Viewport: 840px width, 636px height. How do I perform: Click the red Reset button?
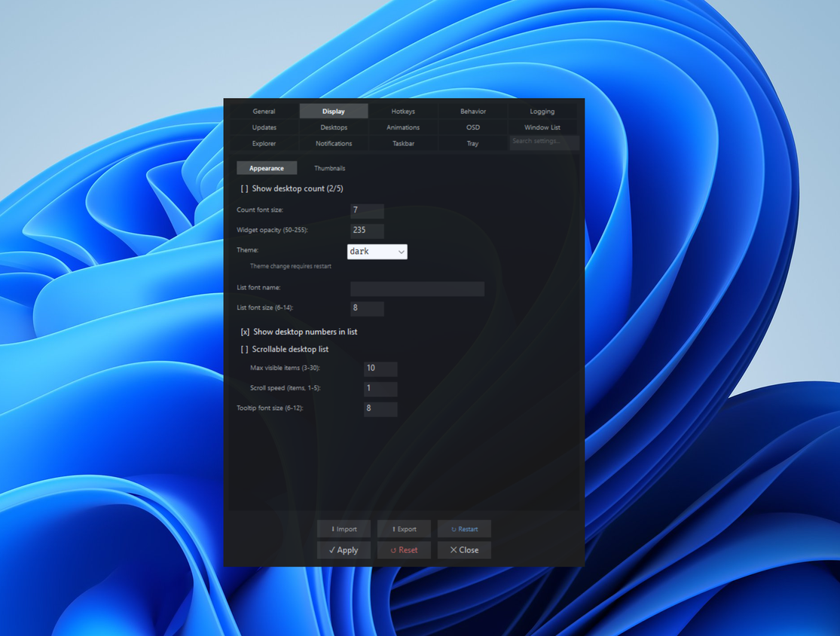(404, 550)
